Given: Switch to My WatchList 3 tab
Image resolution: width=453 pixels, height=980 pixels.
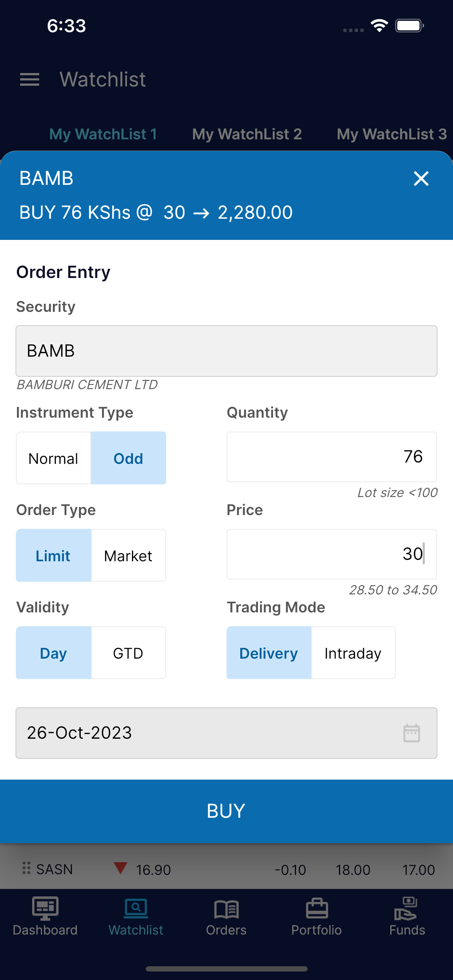Looking at the screenshot, I should 392,134.
